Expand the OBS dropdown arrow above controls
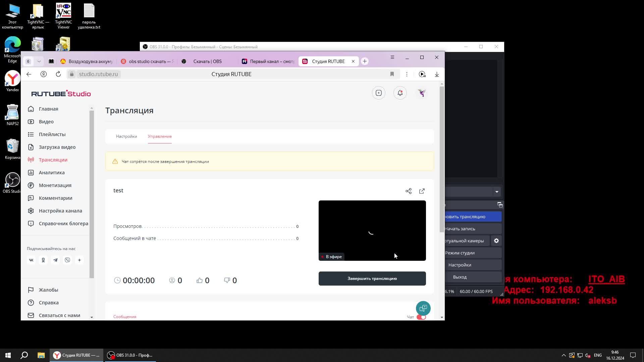 (x=497, y=192)
